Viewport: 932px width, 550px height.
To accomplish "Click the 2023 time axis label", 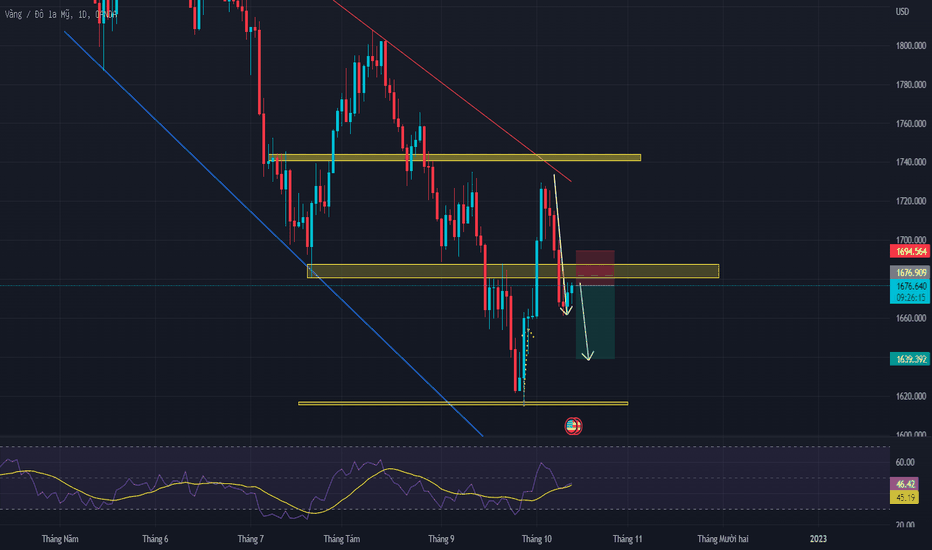I will point(818,539).
